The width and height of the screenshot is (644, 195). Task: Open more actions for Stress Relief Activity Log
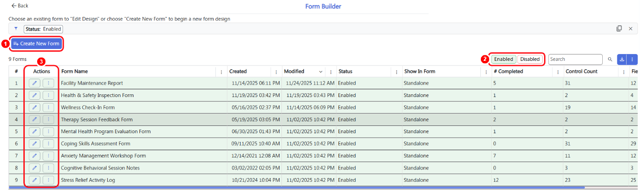coord(48,180)
